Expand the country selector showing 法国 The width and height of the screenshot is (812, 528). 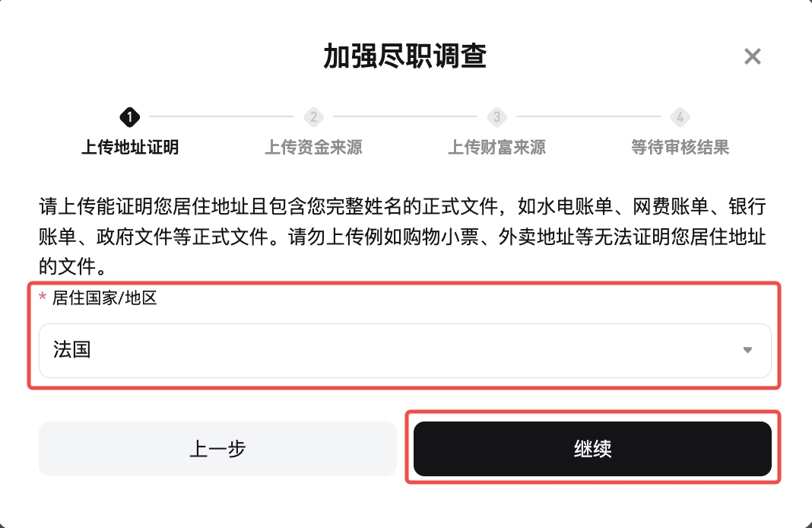pyautogui.click(x=403, y=350)
